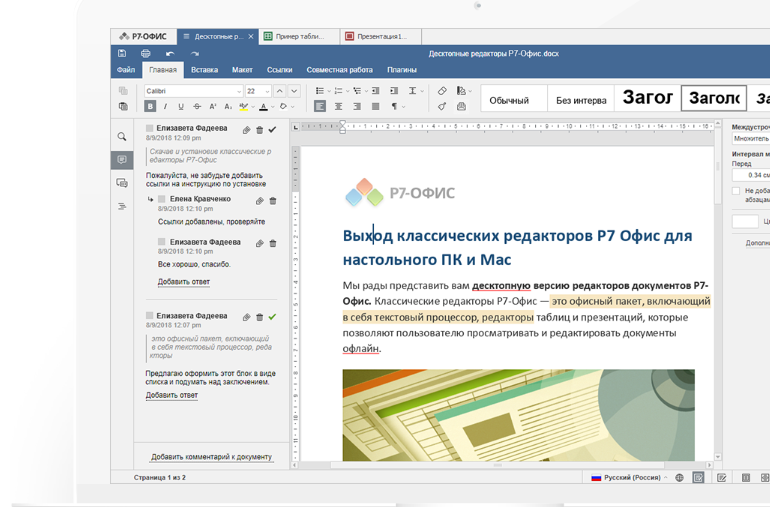Image resolution: width=770 pixels, height=507 pixels.
Task: Toggle italic formatting
Action: click(x=165, y=106)
